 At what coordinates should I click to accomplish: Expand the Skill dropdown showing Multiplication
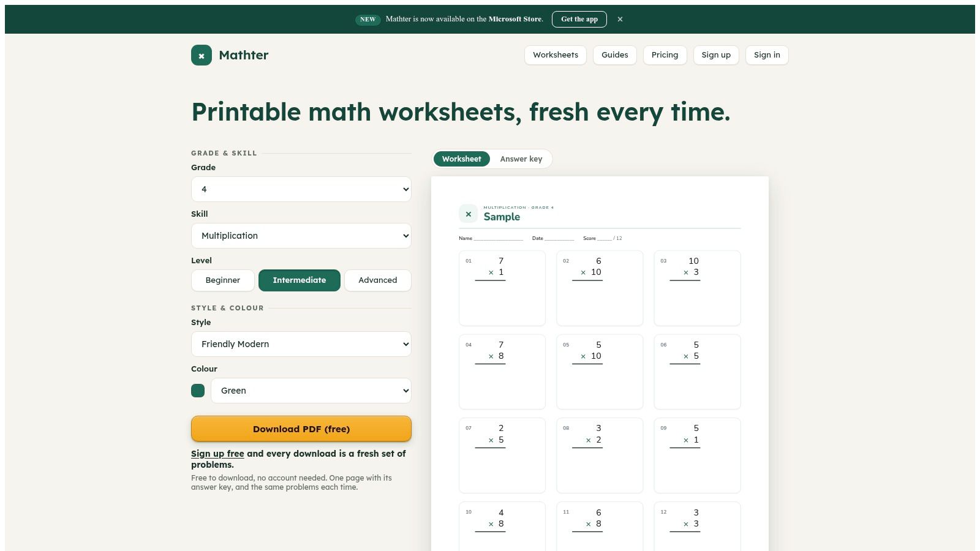[301, 236]
